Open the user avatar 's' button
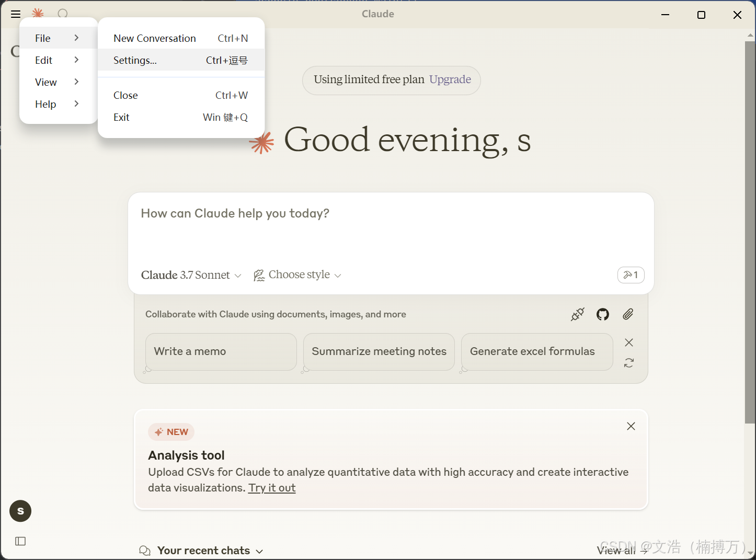This screenshot has height=560, width=756. tap(20, 511)
